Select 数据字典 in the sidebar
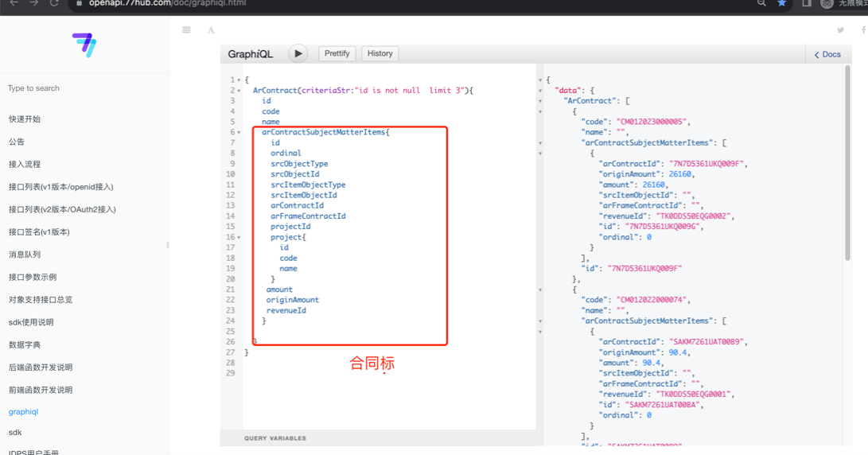The image size is (868, 455). (x=25, y=345)
